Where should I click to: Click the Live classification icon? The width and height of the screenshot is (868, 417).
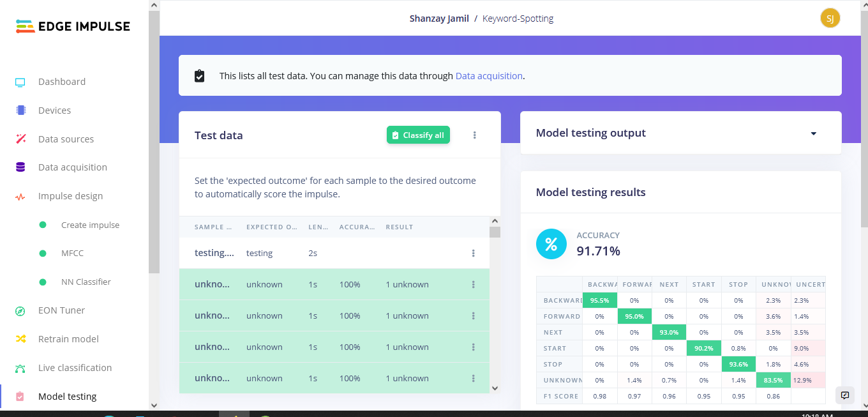[20, 368]
